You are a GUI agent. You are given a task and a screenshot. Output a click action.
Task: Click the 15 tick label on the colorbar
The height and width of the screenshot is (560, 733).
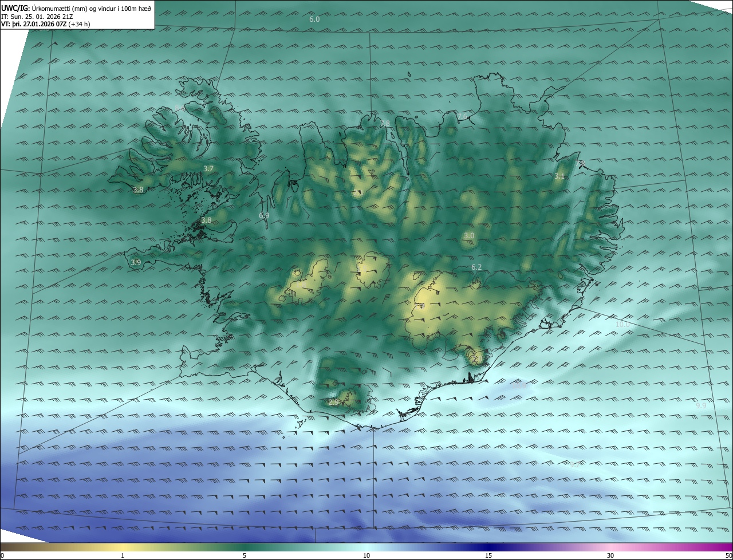coord(488,555)
